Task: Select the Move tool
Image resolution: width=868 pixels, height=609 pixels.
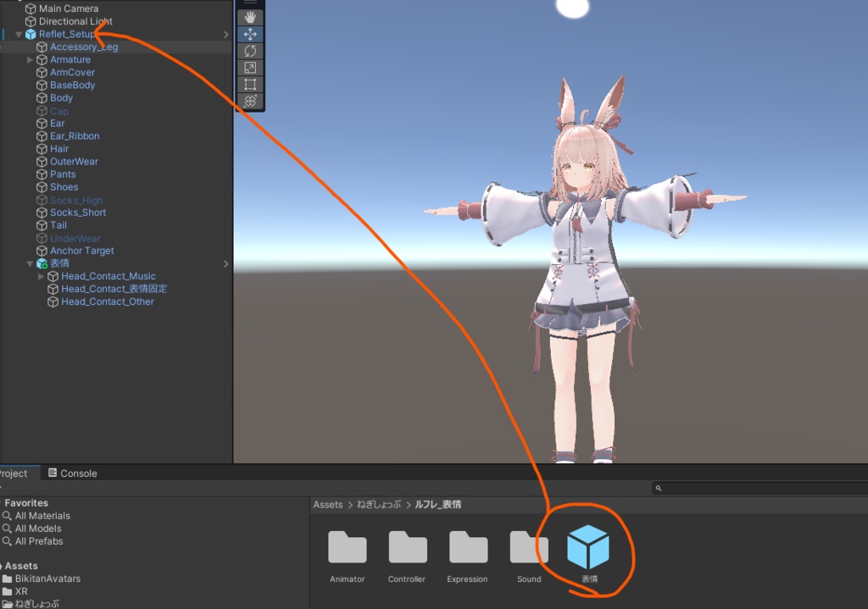Action: click(x=250, y=34)
